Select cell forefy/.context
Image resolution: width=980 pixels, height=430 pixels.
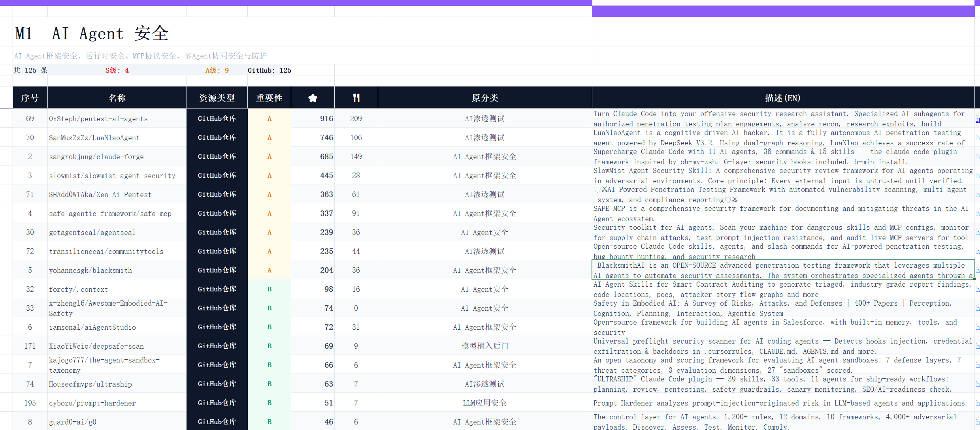(117, 289)
